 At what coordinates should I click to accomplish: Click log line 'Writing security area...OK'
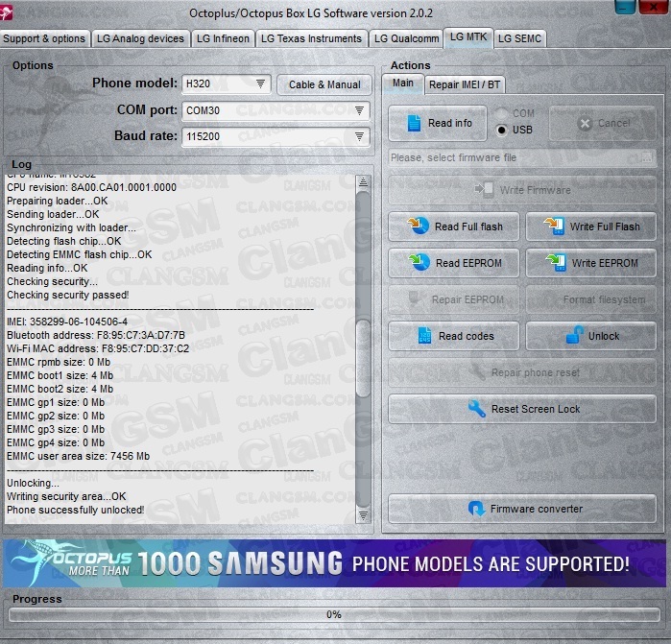[66, 496]
